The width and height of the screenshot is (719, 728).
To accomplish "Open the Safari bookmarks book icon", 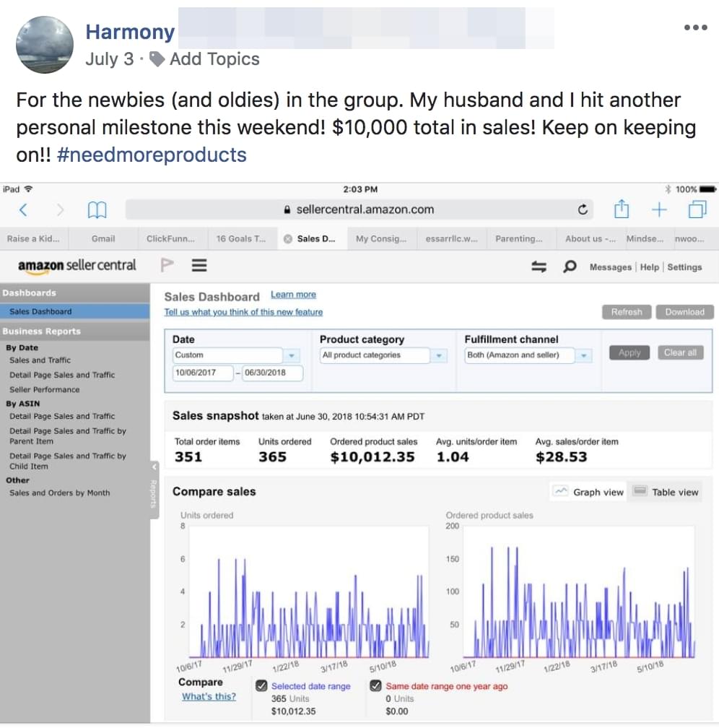I will tap(97, 209).
